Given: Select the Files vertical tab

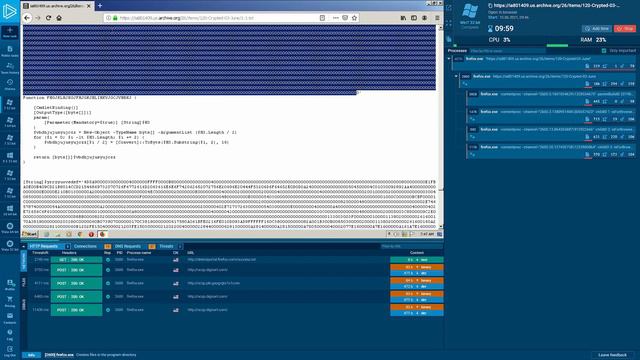Looking at the screenshot, I should [24, 282].
